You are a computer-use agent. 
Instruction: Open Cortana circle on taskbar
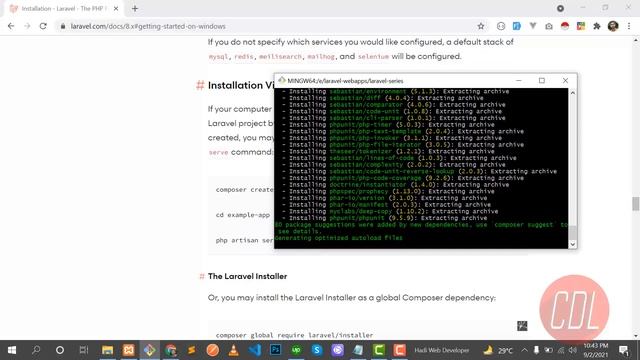60,350
